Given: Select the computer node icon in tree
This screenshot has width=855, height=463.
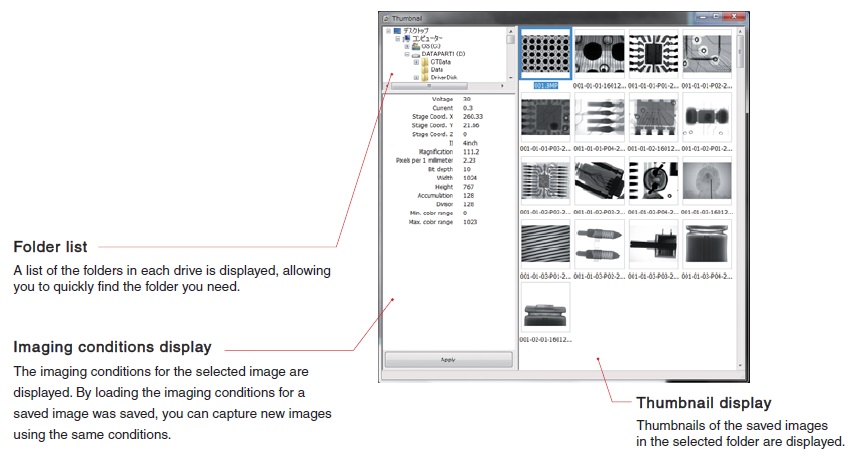Looking at the screenshot, I should [x=407, y=38].
